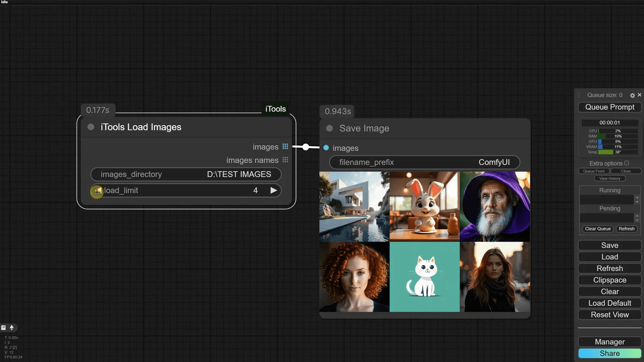Click the Save Image images input dot

[326, 148]
